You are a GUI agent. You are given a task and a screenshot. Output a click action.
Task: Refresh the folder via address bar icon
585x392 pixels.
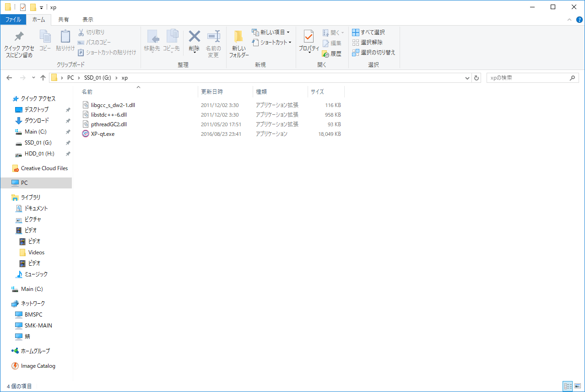point(477,78)
